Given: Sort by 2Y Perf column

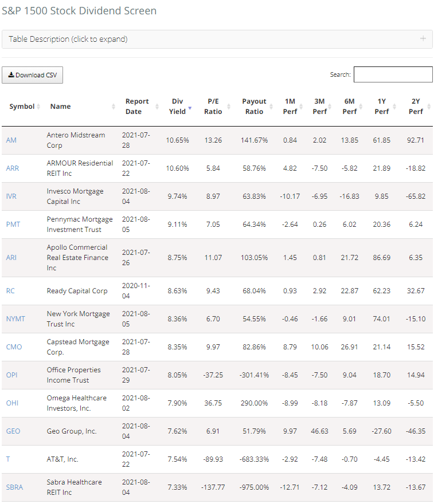Looking at the screenshot, I should (x=416, y=107).
